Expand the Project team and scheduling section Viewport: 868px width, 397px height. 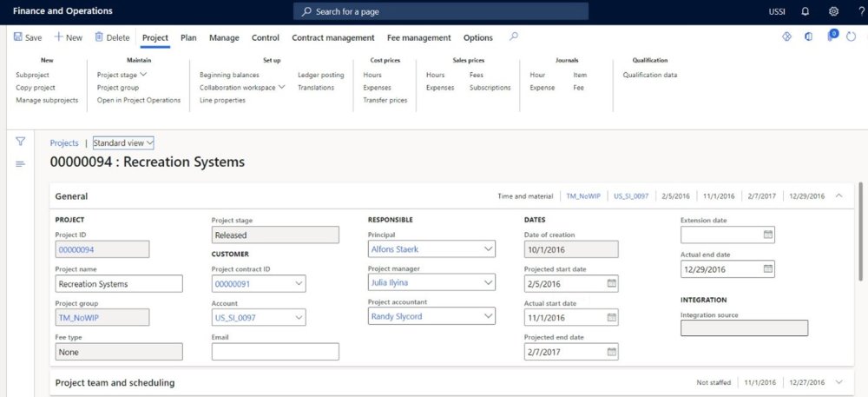[838, 382]
